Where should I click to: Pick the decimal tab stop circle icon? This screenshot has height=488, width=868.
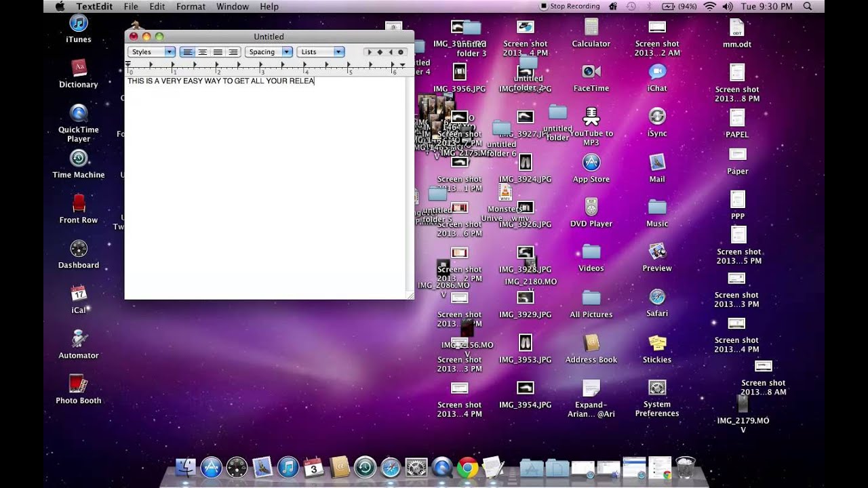pos(400,52)
